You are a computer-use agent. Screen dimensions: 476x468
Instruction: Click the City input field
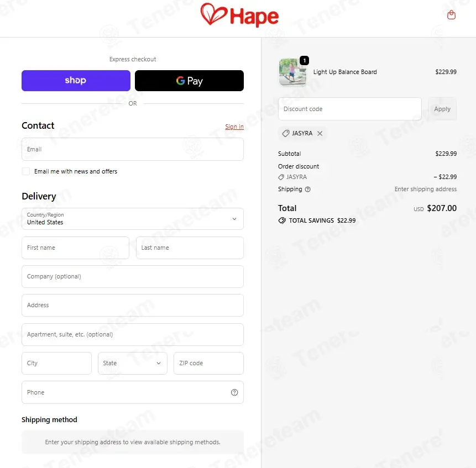pos(56,363)
